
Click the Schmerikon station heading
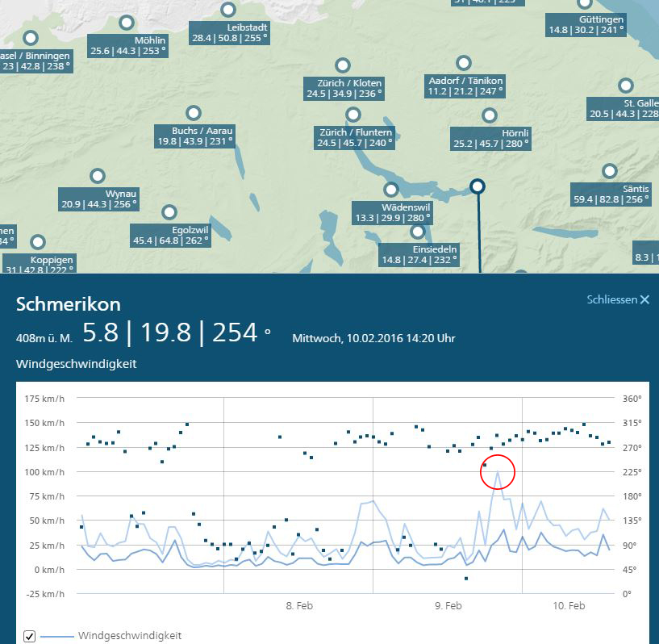coord(69,304)
